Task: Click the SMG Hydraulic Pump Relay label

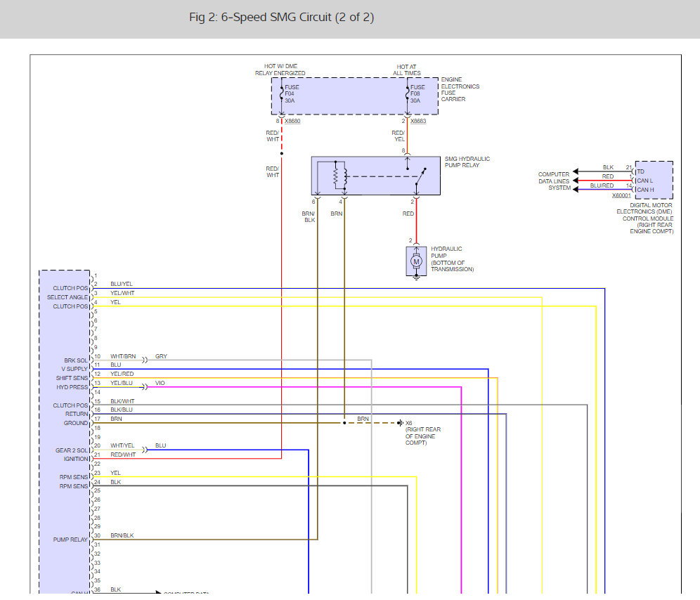Action: tap(467, 162)
